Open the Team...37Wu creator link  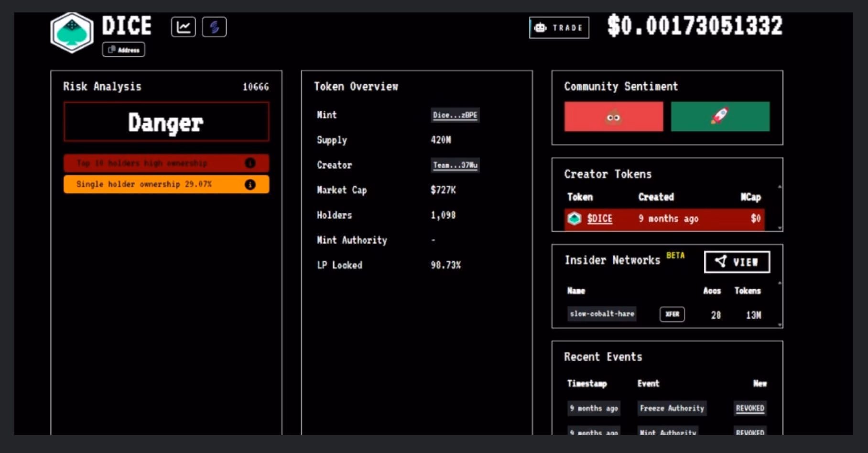point(455,165)
